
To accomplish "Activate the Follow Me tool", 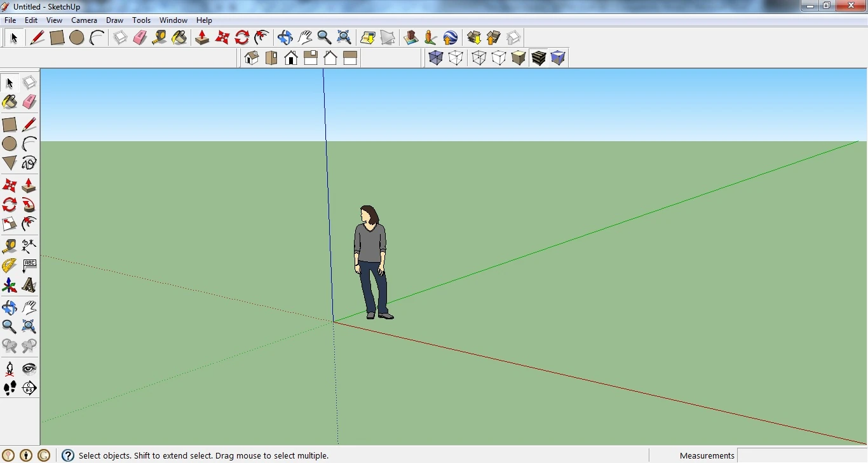I will pyautogui.click(x=29, y=205).
